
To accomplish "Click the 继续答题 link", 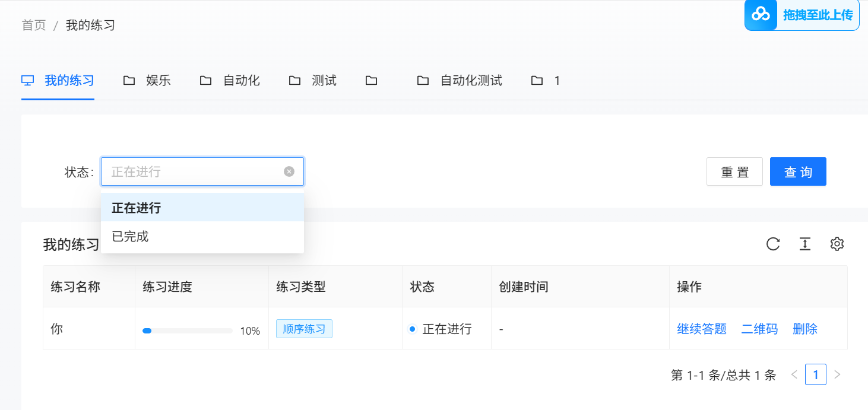I will click(702, 329).
